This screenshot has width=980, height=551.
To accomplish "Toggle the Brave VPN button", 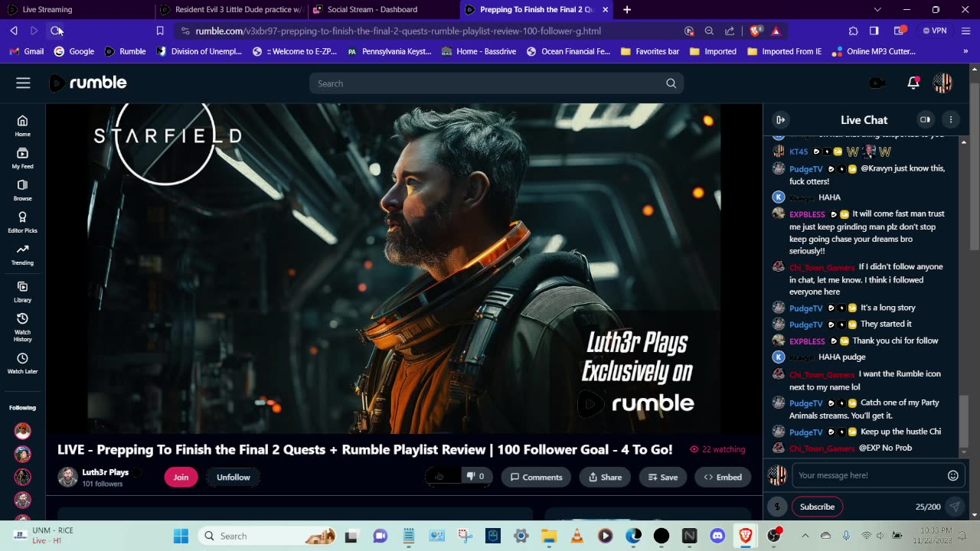I will pyautogui.click(x=934, y=31).
